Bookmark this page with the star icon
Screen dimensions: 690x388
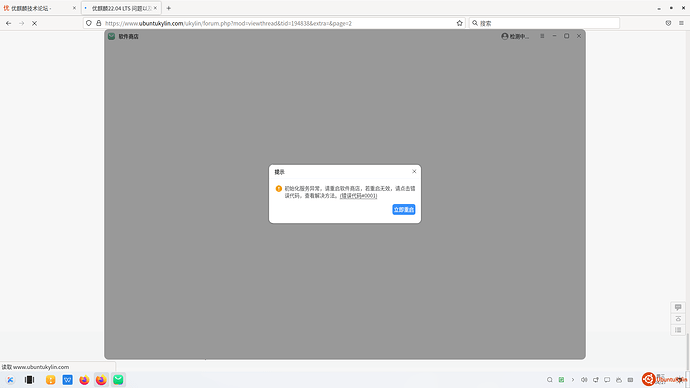pyautogui.click(x=459, y=23)
